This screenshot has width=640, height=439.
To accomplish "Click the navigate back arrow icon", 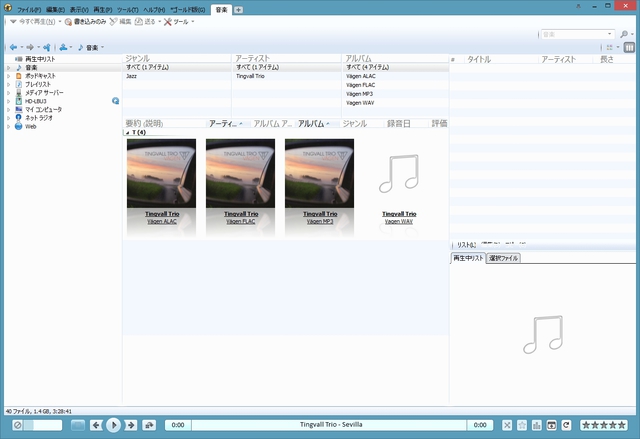I will [x=13, y=47].
